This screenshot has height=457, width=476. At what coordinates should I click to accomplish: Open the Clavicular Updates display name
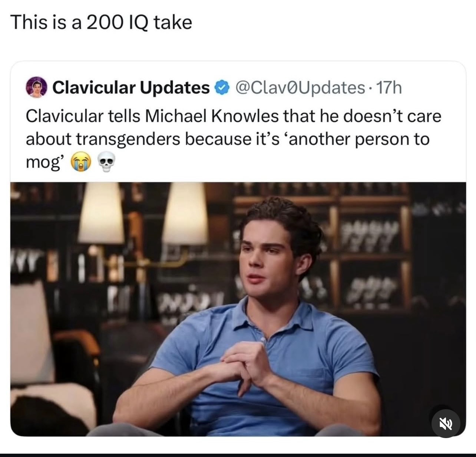pos(131,87)
